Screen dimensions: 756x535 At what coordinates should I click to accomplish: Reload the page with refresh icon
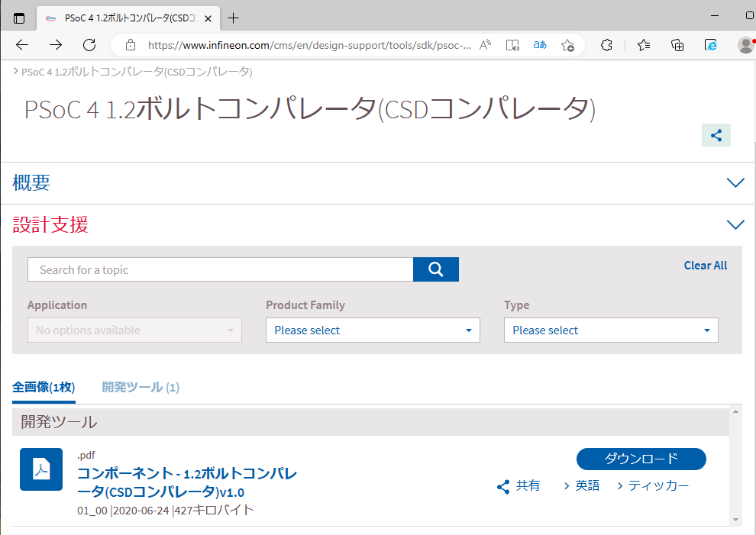(89, 45)
